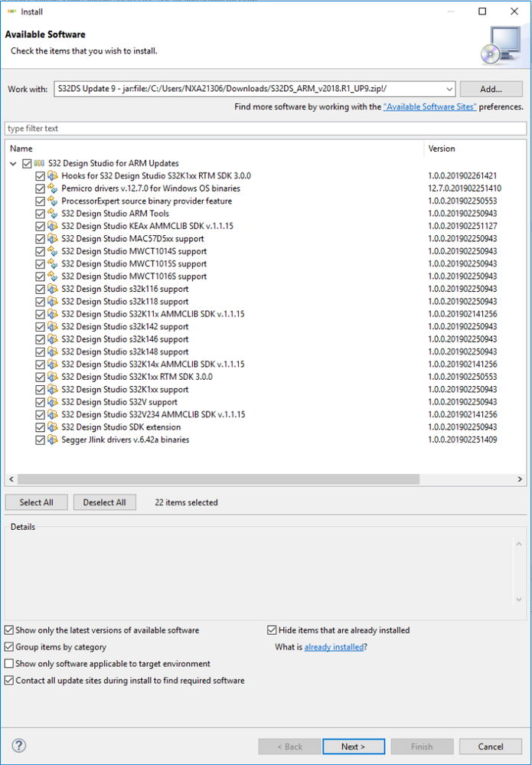This screenshot has width=532, height=765.
Task: Toggle Group items by category checkbox
Action: point(8,647)
